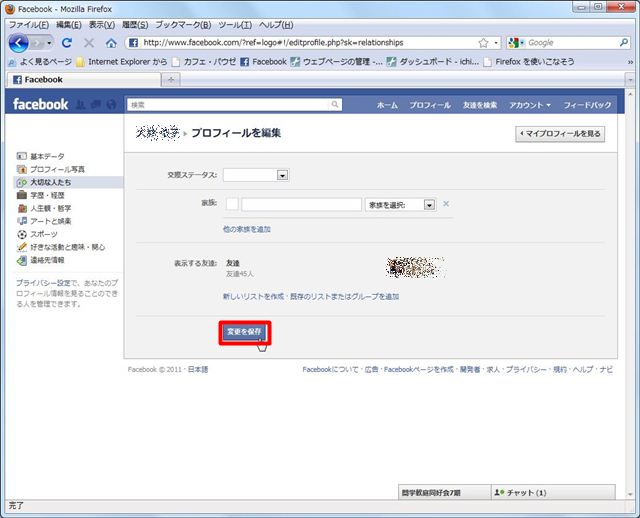The height and width of the screenshot is (518, 640).
Task: Select 大切な人たち in the sidebar
Action: 68,182
